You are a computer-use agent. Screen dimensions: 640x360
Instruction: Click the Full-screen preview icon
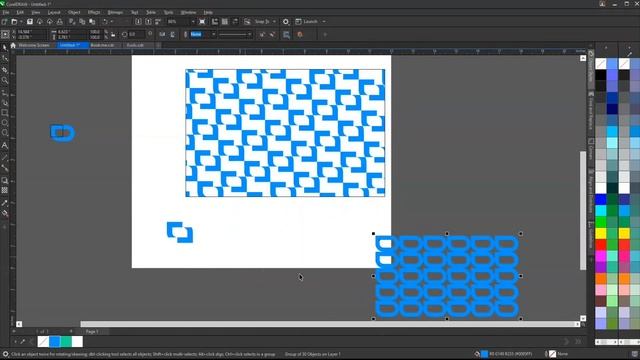click(x=202, y=22)
